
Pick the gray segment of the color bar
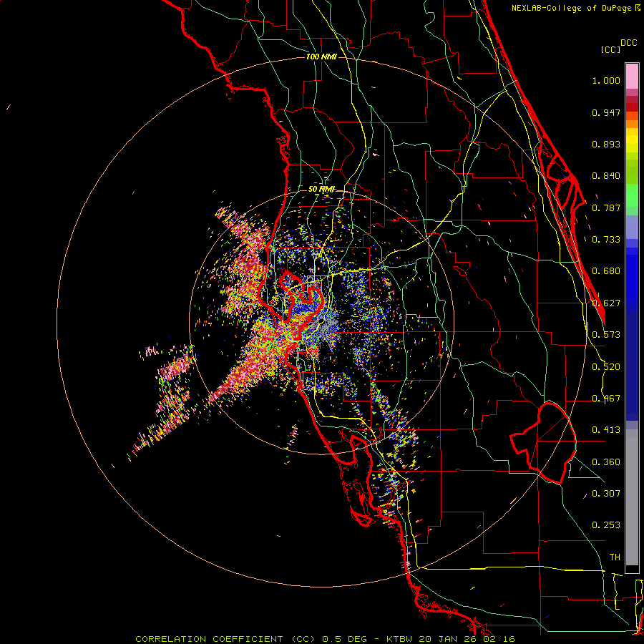632,497
